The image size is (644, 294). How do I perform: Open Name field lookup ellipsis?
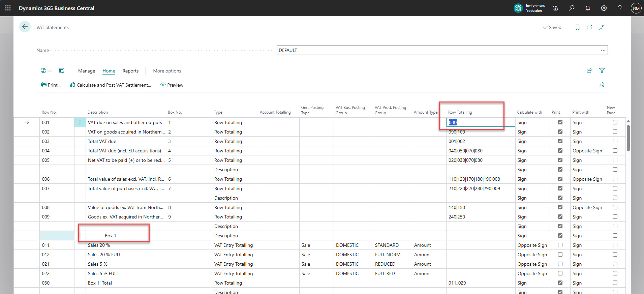[x=603, y=50]
